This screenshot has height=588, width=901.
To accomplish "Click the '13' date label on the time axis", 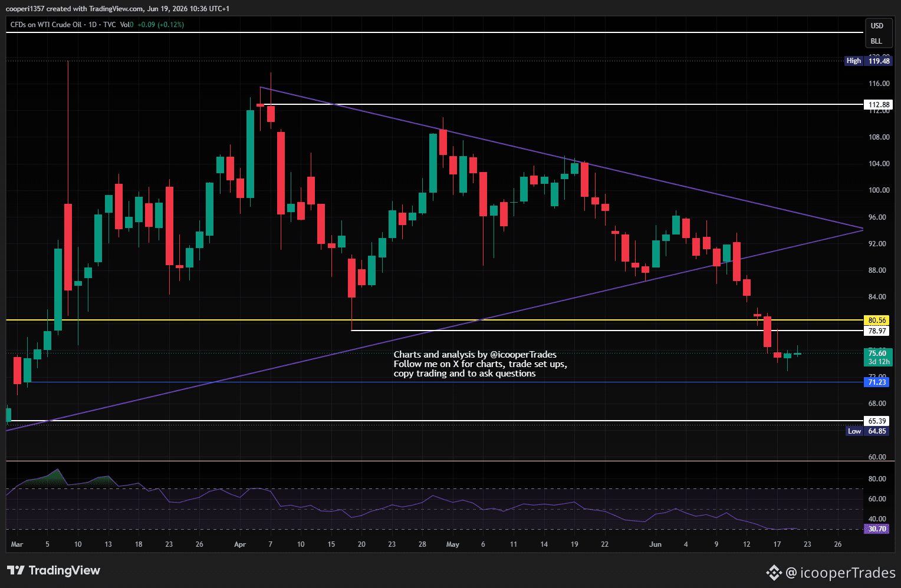I will click(x=108, y=544).
